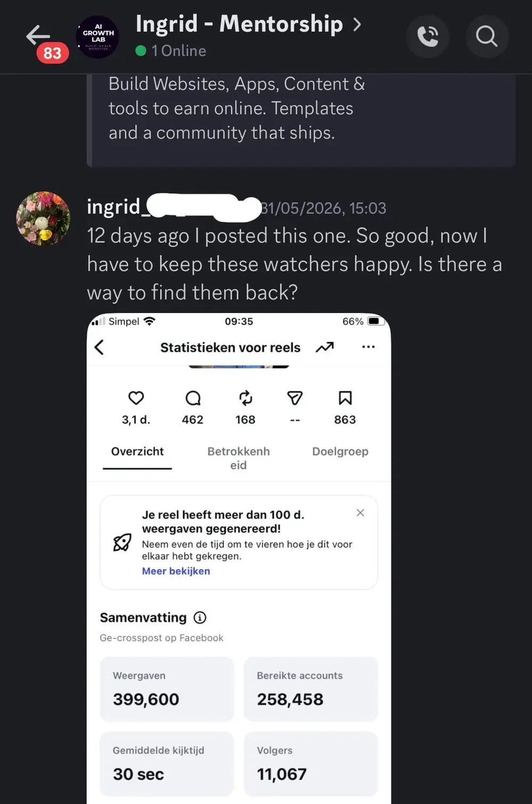
Task: Go back using the chevron in Statistieken header
Action: pyautogui.click(x=99, y=347)
